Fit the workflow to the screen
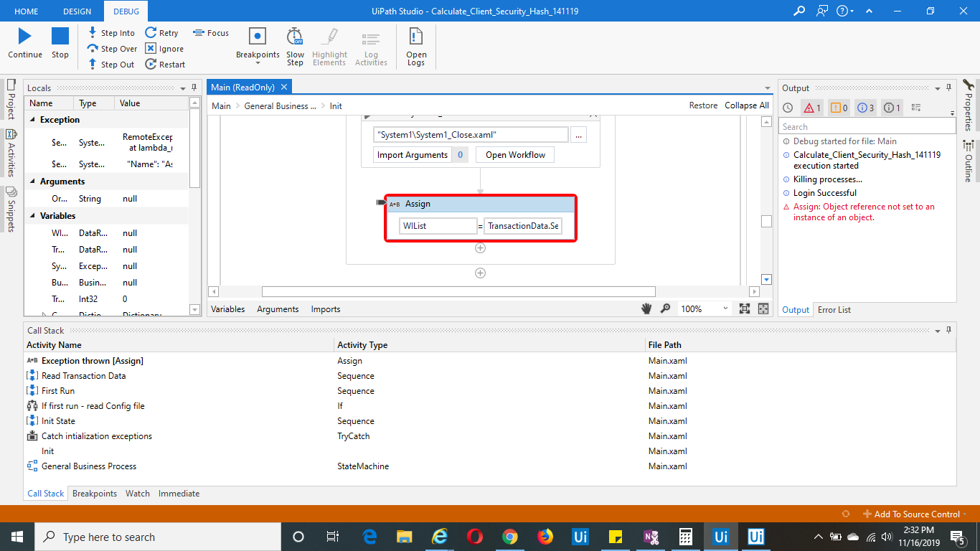Image resolution: width=980 pixels, height=551 pixels. 746,309
